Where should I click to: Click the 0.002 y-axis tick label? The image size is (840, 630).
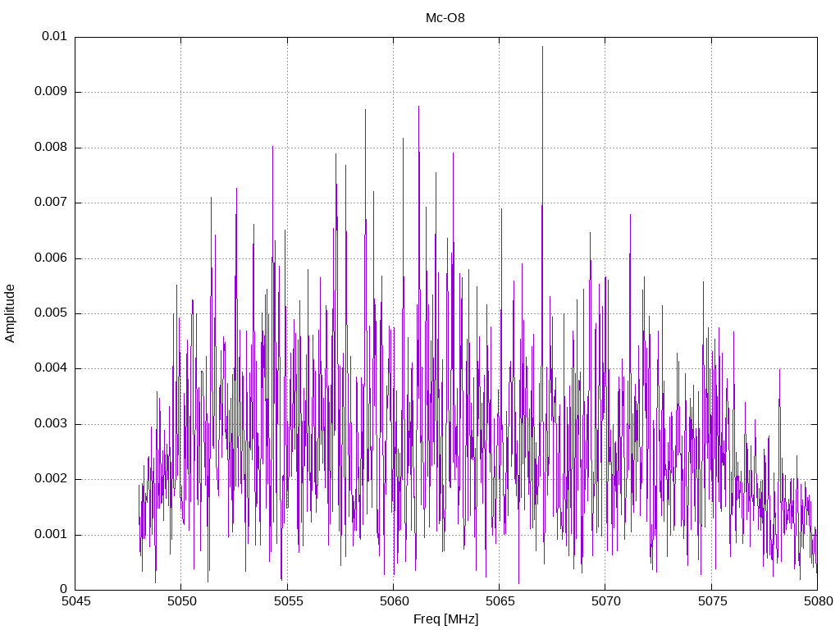coord(51,479)
